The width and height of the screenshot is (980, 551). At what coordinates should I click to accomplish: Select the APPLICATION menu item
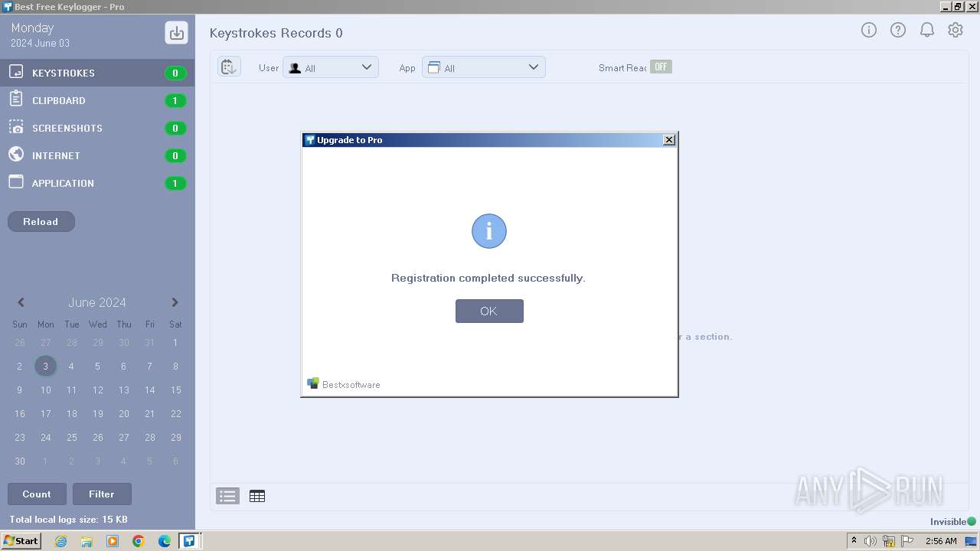pyautogui.click(x=97, y=183)
